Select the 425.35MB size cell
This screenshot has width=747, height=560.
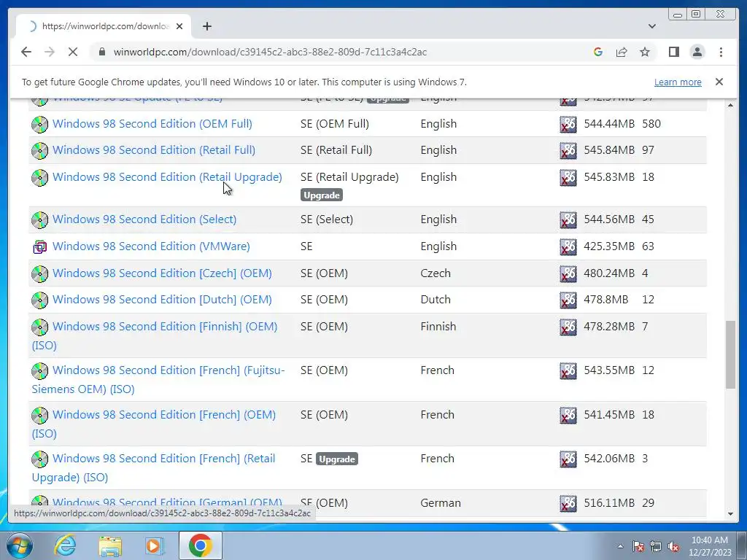609,246
